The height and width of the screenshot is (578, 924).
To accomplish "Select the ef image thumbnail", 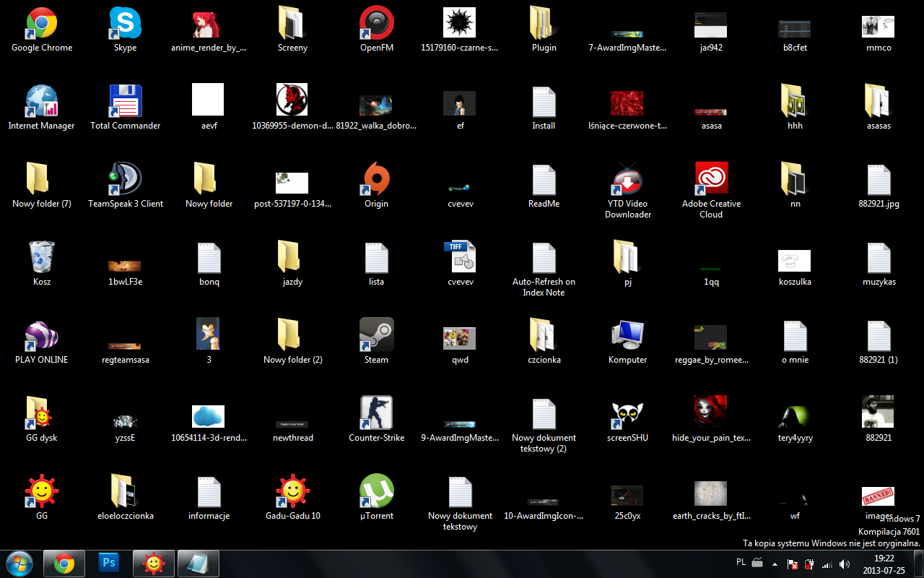I will 459,103.
